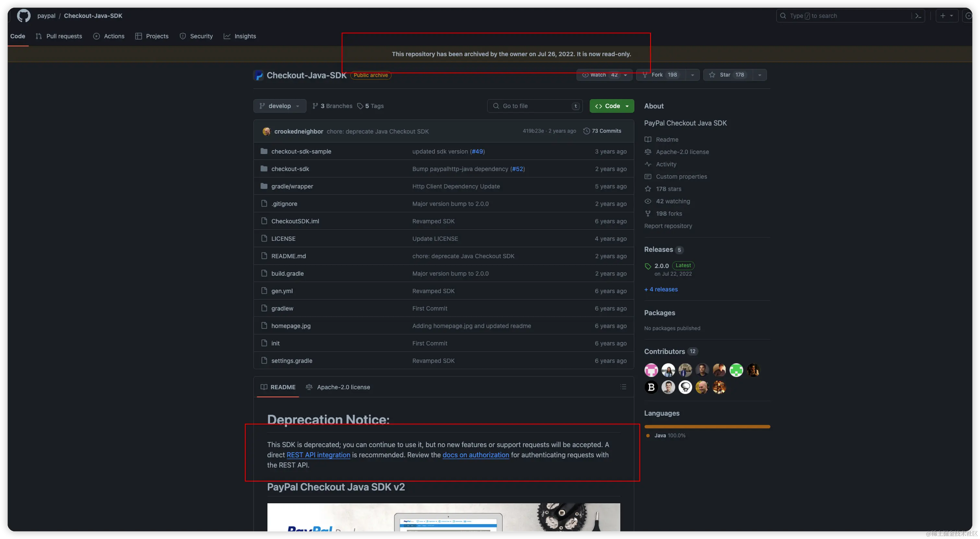
Task: Open the + 4 releases link
Action: tap(661, 289)
